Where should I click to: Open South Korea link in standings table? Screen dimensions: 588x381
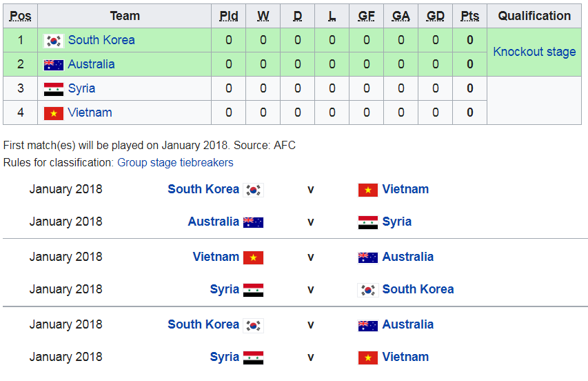[x=101, y=40]
